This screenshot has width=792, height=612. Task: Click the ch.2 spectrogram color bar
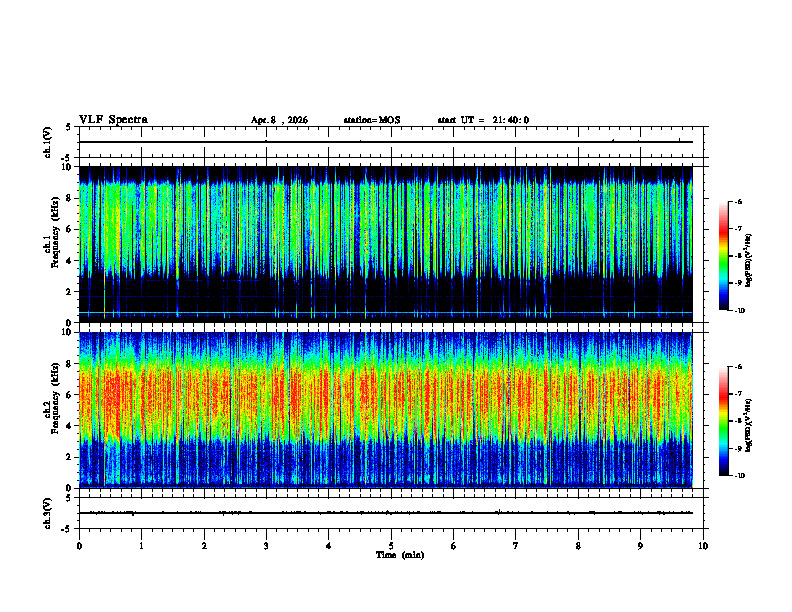coord(724,421)
